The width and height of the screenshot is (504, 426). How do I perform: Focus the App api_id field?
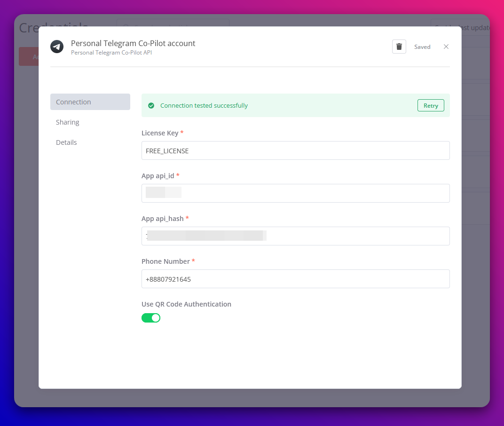point(295,193)
